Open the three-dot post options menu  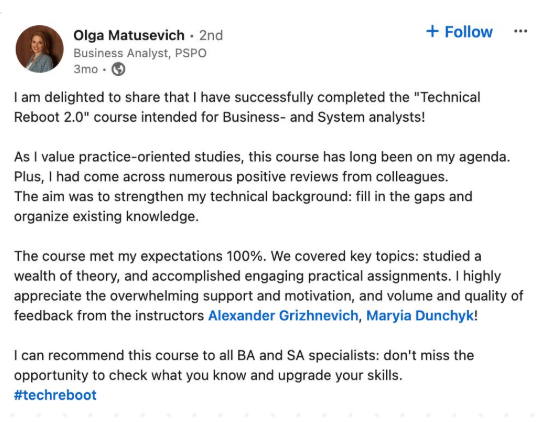coord(520,31)
